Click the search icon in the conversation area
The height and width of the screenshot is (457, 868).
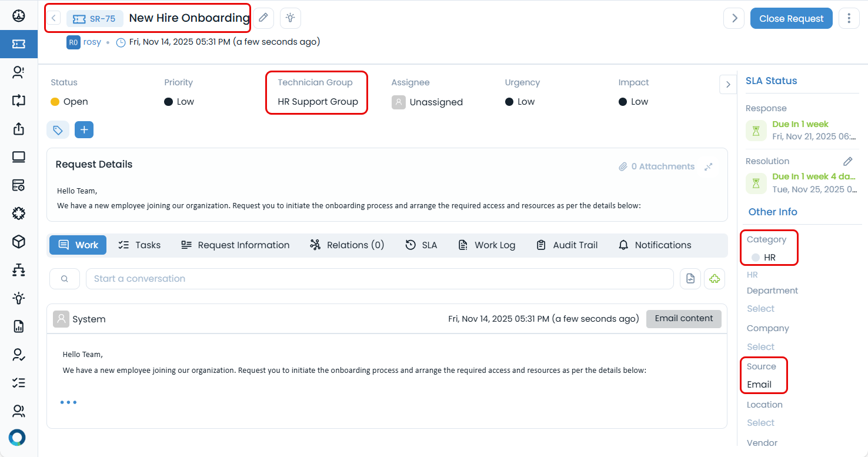point(65,279)
